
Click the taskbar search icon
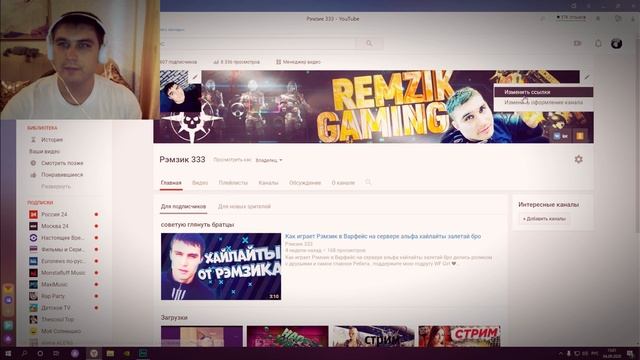pos(24,353)
